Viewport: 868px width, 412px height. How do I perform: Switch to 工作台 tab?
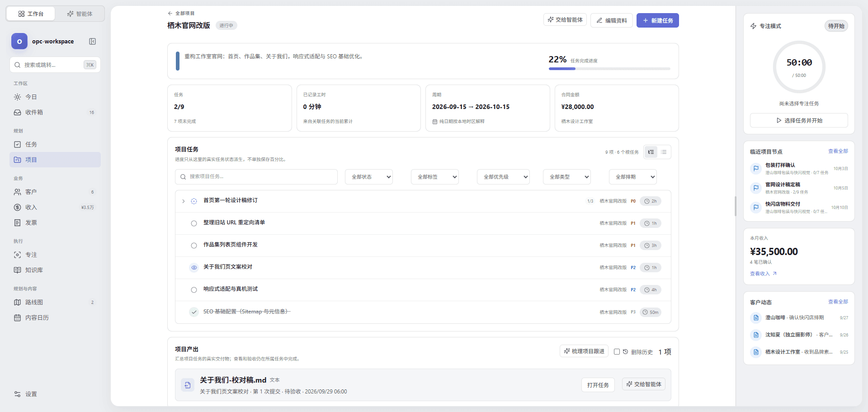coord(31,14)
